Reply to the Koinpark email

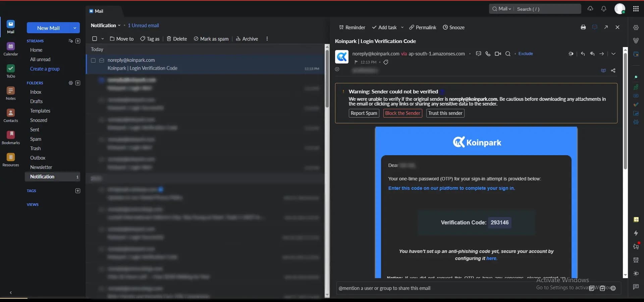[x=583, y=54]
